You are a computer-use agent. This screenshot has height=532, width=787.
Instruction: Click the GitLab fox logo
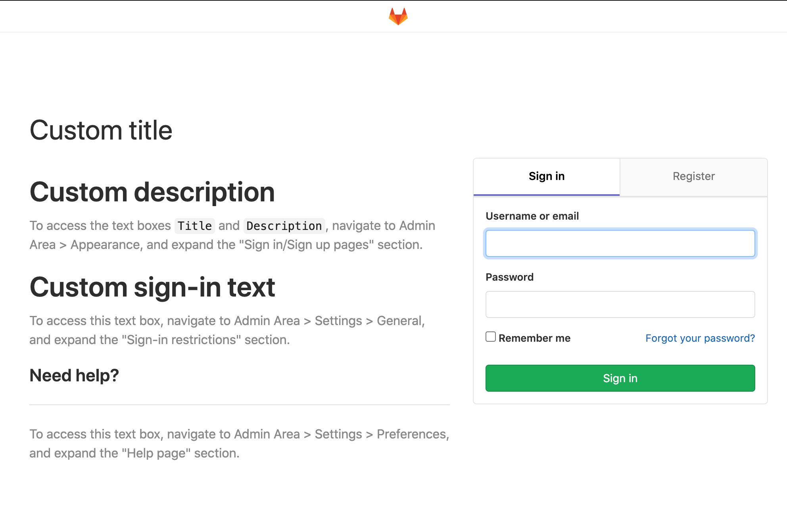click(x=398, y=16)
